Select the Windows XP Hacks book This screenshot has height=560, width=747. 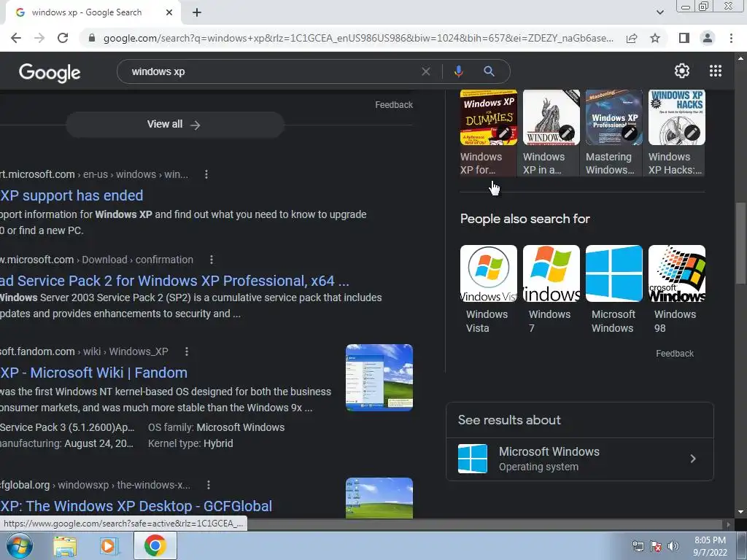[676, 133]
